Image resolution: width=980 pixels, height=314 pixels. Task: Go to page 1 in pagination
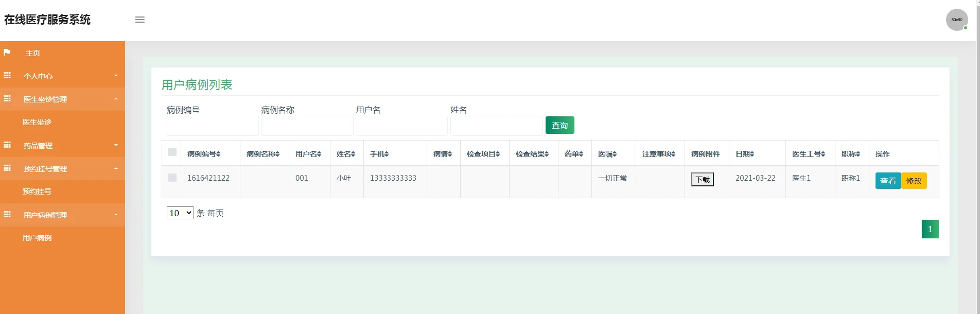click(x=930, y=229)
